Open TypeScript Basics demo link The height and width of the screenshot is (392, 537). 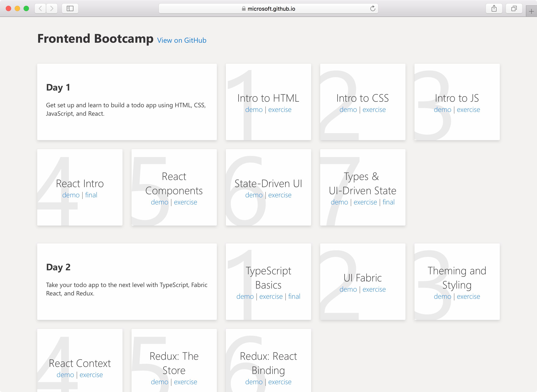[x=245, y=296]
